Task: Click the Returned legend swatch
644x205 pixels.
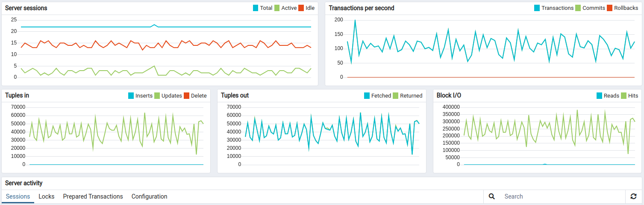Action: coord(395,96)
